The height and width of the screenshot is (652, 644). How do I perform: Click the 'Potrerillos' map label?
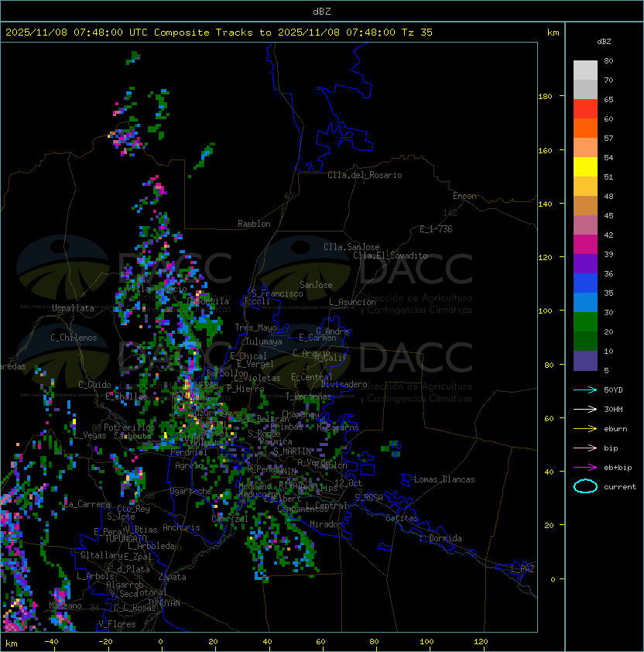pyautogui.click(x=129, y=427)
